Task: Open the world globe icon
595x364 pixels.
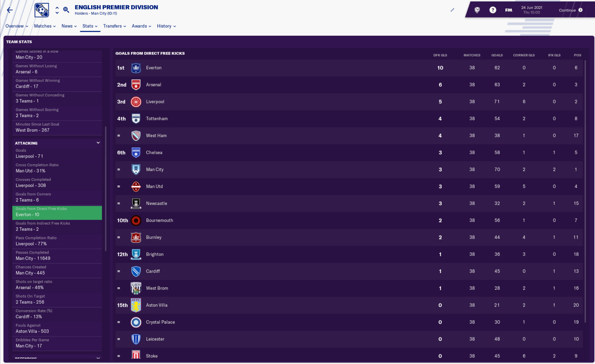Action: click(x=477, y=10)
